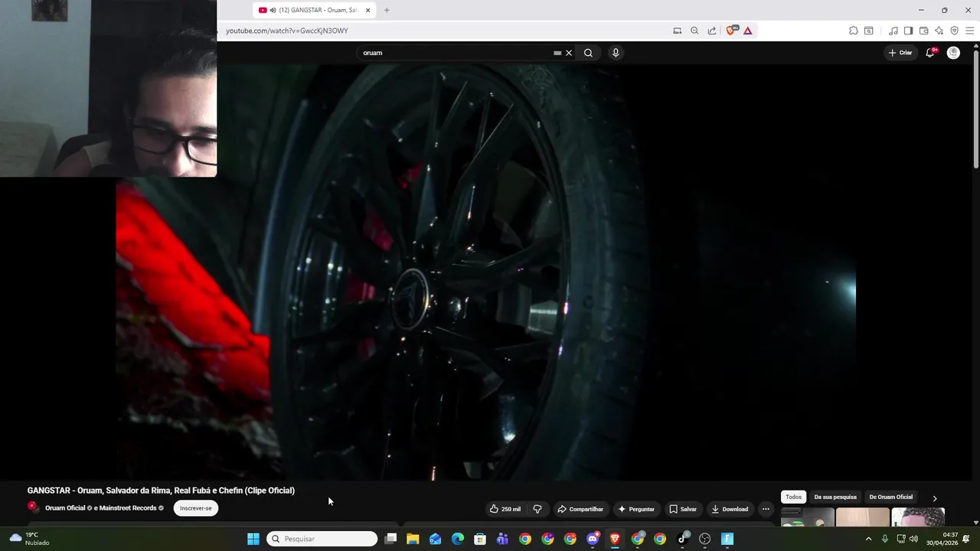Like the video with 250 mil button
This screenshot has height=551, width=980.
(x=505, y=509)
